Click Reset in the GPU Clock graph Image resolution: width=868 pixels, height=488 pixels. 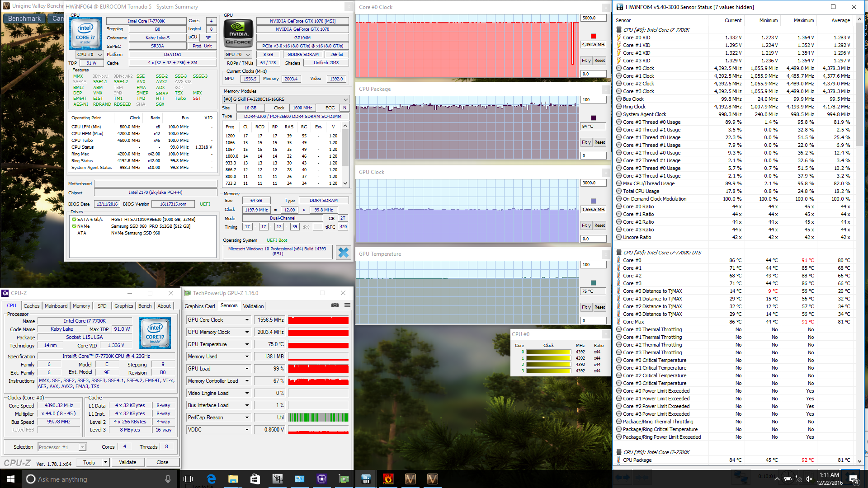(x=599, y=225)
